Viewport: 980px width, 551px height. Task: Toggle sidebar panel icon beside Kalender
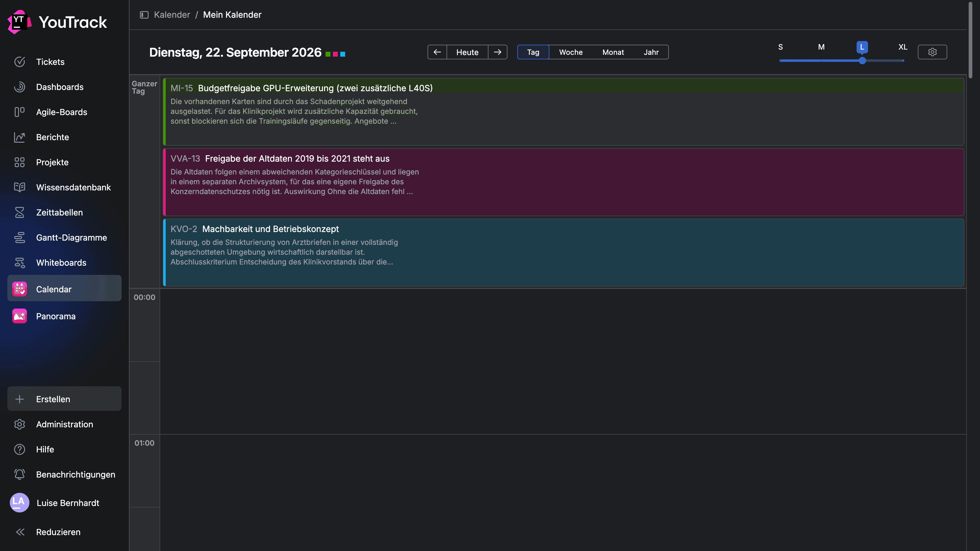pyautogui.click(x=144, y=15)
